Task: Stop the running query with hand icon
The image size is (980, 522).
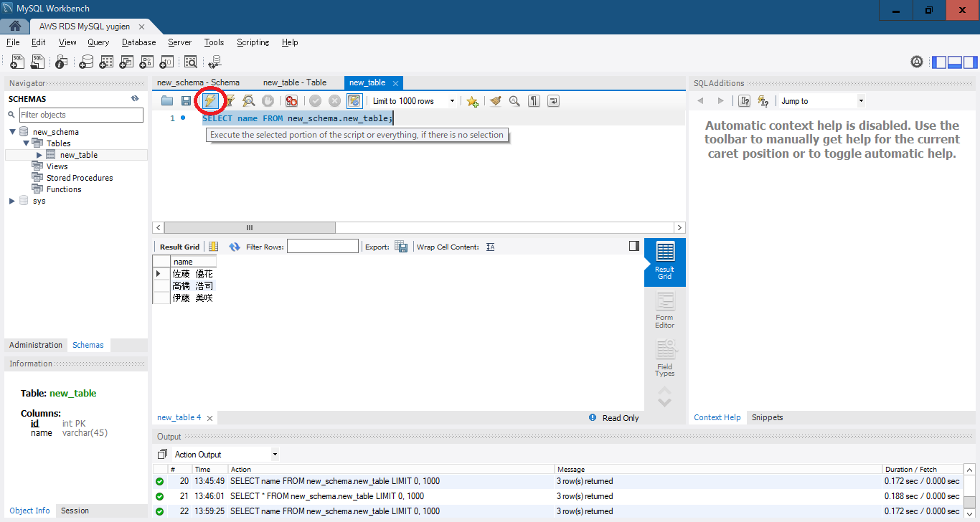Action: pyautogui.click(x=268, y=101)
